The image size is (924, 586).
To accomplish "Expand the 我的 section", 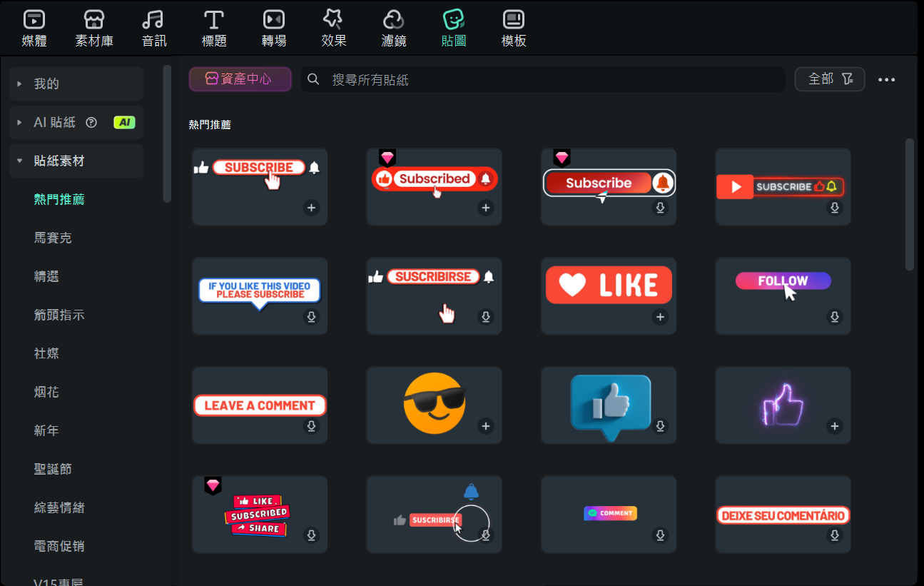I will 20,84.
